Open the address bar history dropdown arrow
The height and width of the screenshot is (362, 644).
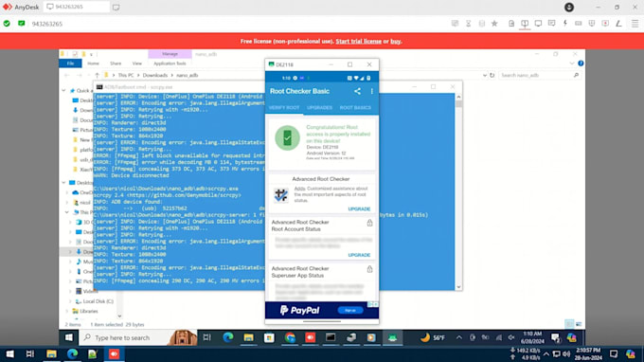click(485, 76)
